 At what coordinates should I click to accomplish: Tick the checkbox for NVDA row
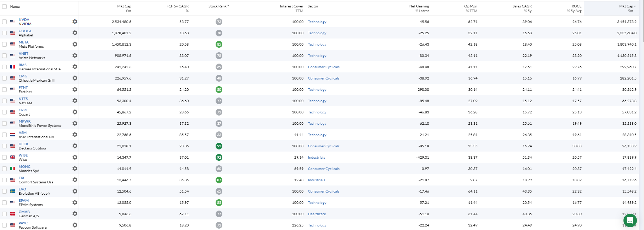tap(4, 22)
